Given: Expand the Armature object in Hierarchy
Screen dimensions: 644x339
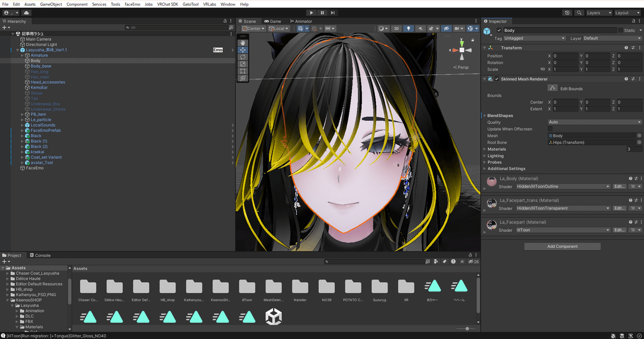Looking at the screenshot, I should [x=22, y=55].
